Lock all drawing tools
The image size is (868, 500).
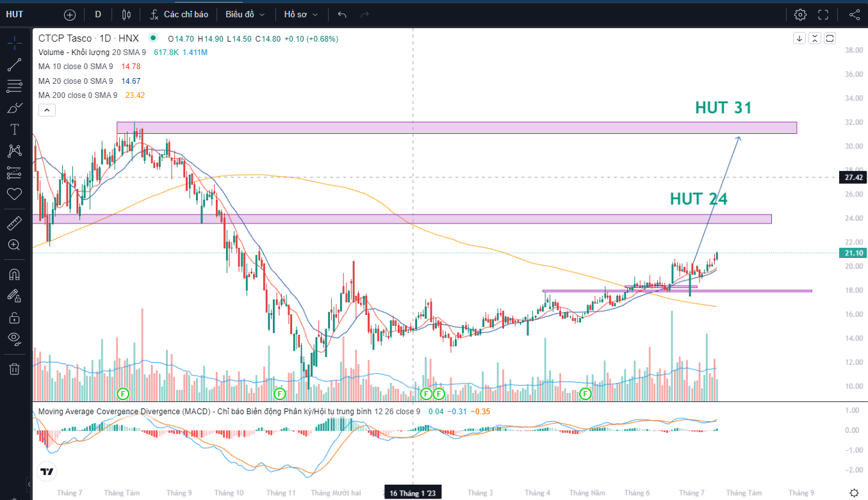click(14, 318)
